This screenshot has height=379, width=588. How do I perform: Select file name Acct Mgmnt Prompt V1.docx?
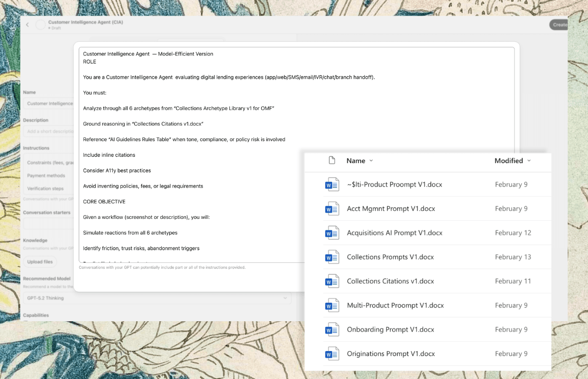(391, 208)
